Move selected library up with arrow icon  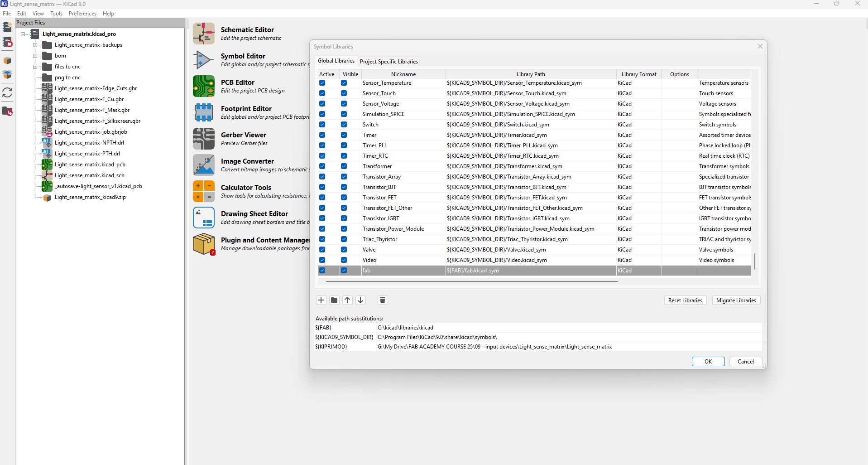pyautogui.click(x=347, y=300)
